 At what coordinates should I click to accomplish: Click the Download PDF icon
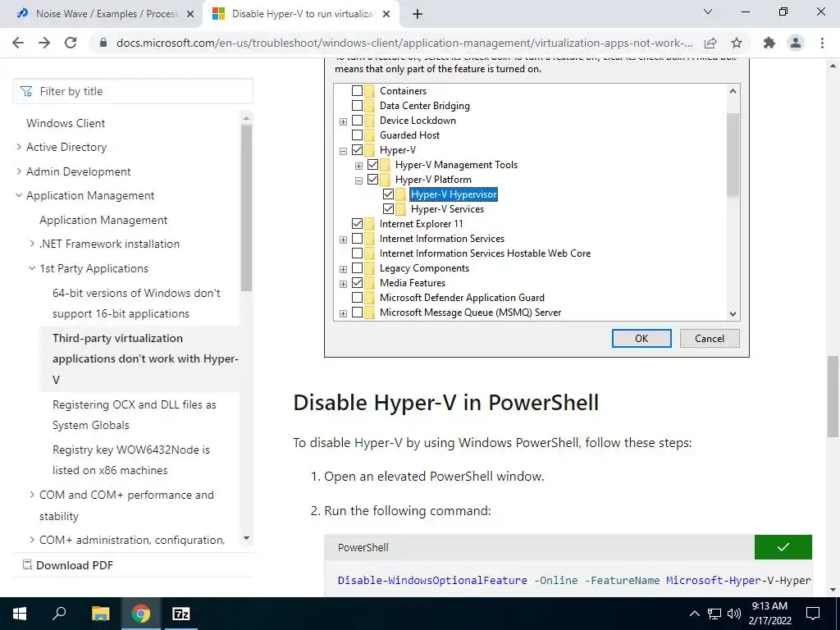coord(27,564)
